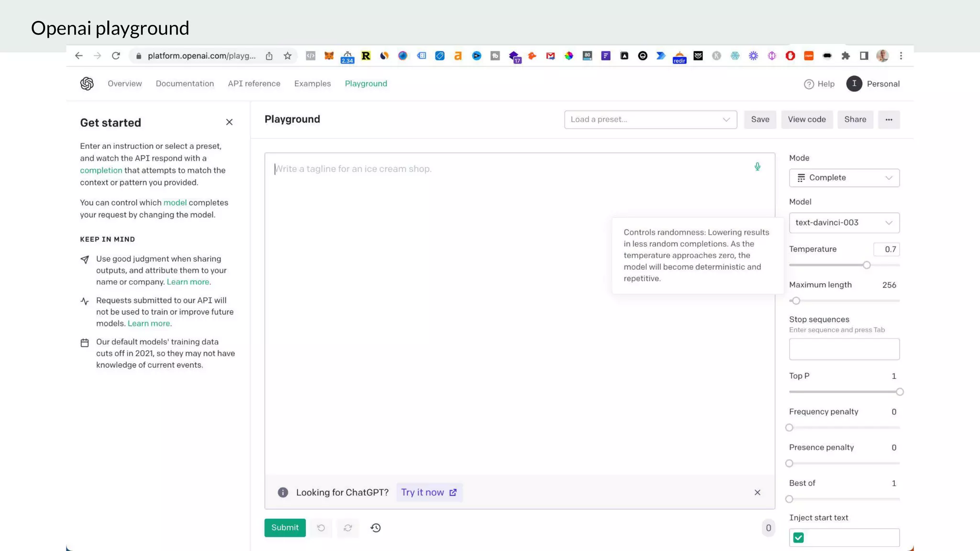Viewport: 980px width, 551px height.
Task: Open the code brackets extension icon
Action: coord(311,56)
